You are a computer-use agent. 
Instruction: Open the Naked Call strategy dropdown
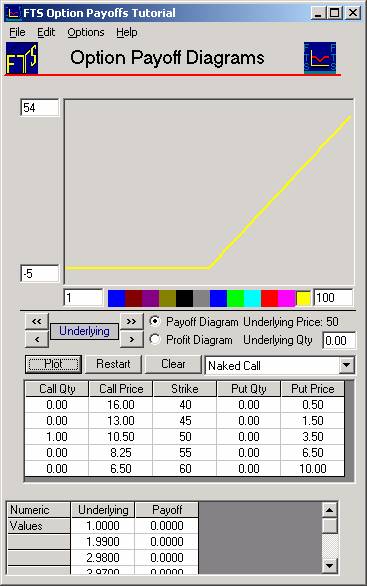pos(346,365)
